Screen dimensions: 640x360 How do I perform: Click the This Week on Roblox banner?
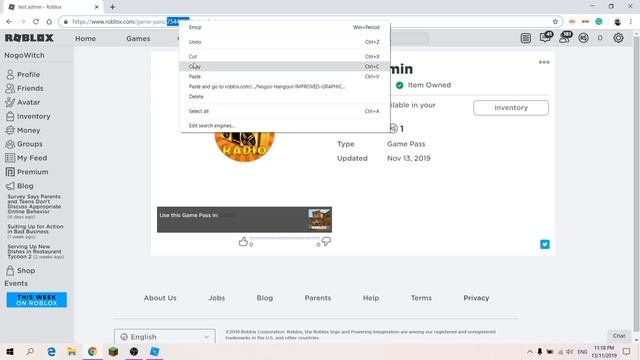pos(37,300)
